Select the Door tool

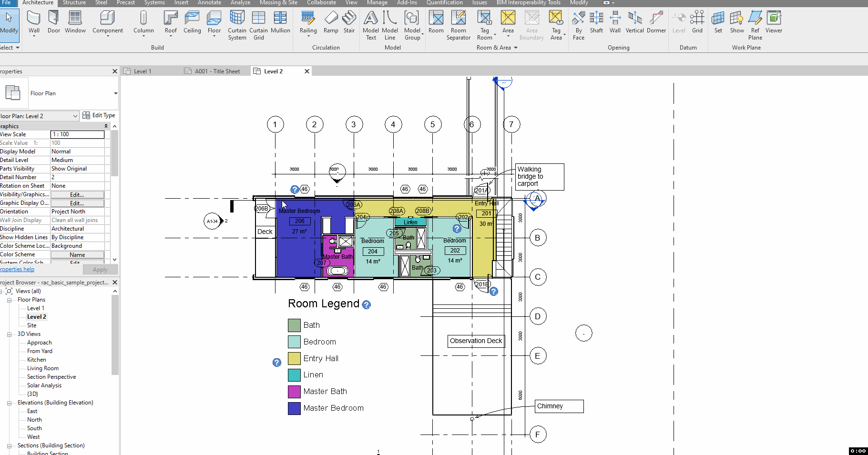(x=53, y=22)
